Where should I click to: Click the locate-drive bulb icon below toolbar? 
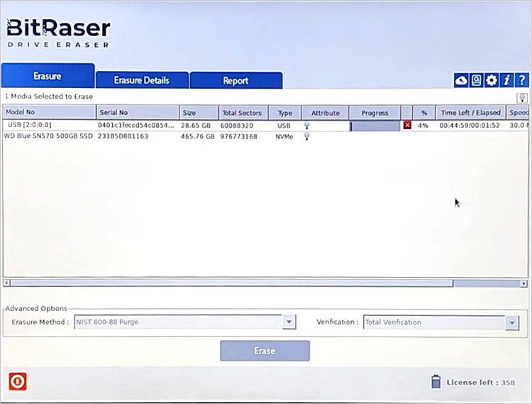point(522,98)
